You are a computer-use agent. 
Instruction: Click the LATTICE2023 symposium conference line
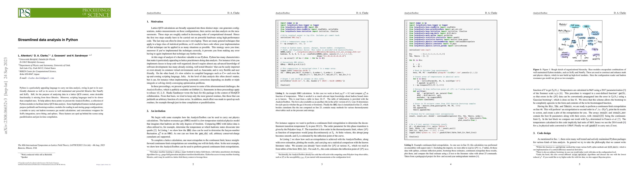coord(61,145)
